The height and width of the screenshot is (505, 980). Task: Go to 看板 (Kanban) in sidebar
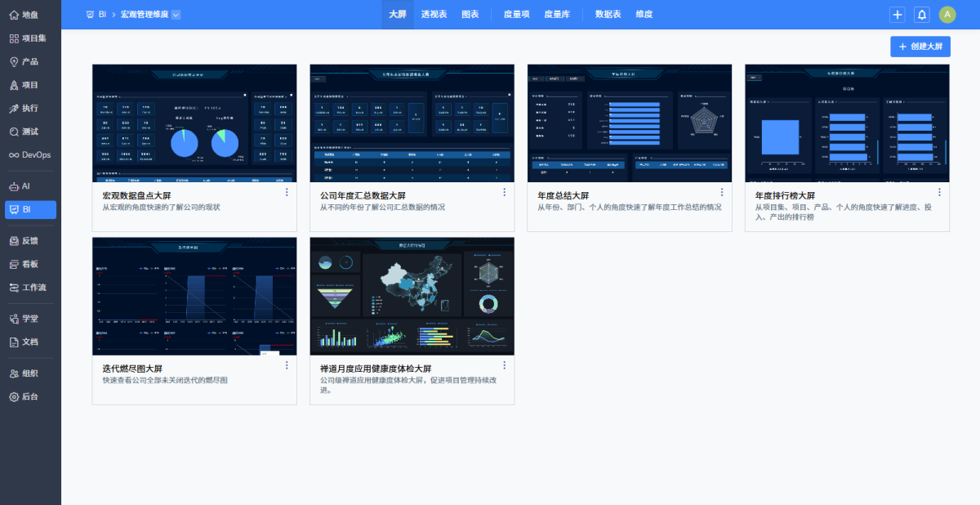pos(30,264)
